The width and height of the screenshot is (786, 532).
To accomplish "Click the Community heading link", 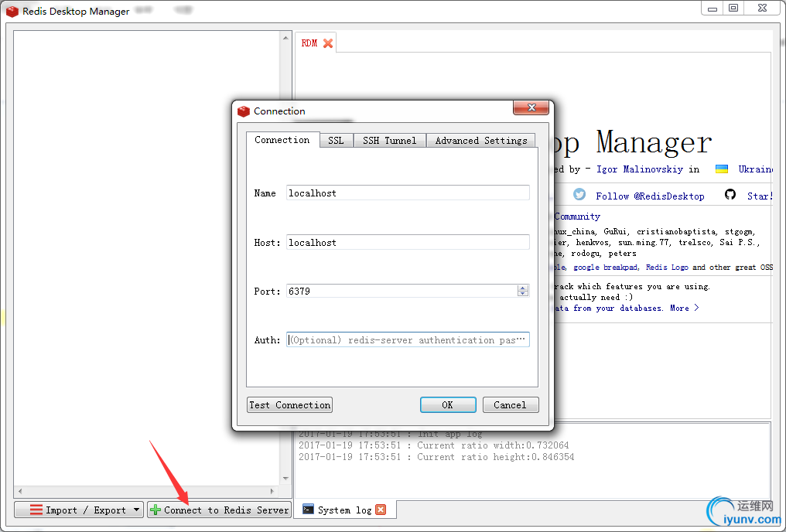I will (577, 217).
